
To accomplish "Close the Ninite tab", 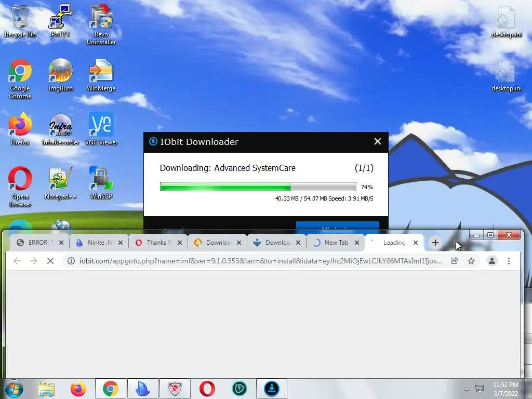I will click(121, 243).
